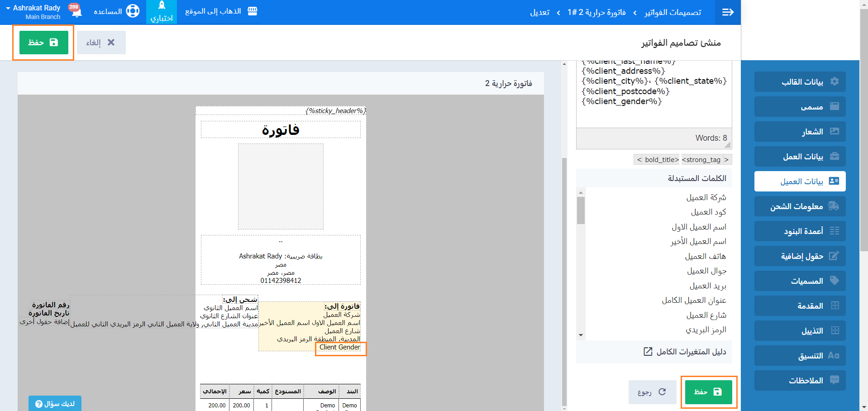The image size is (868, 411).
Task: Open the external link icon beside دليل المتغيرات الكامل
Action: tap(648, 352)
